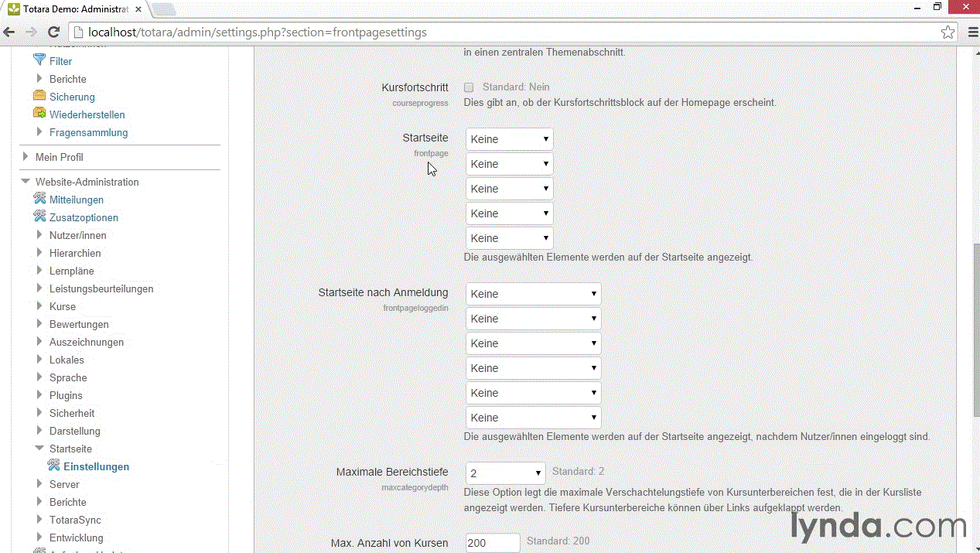Click the browser forward arrow

click(x=31, y=32)
